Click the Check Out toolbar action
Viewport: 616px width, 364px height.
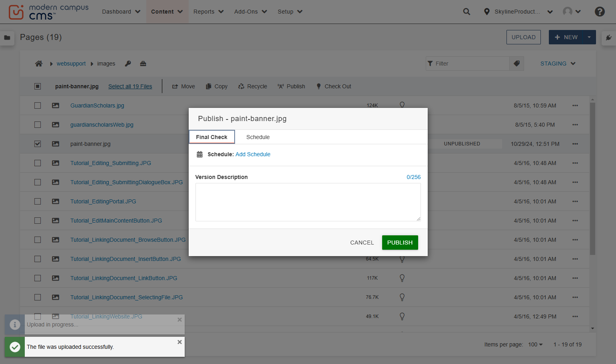[334, 86]
